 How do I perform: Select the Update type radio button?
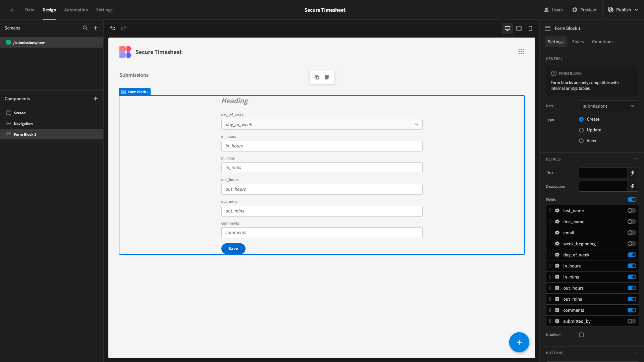pyautogui.click(x=581, y=130)
